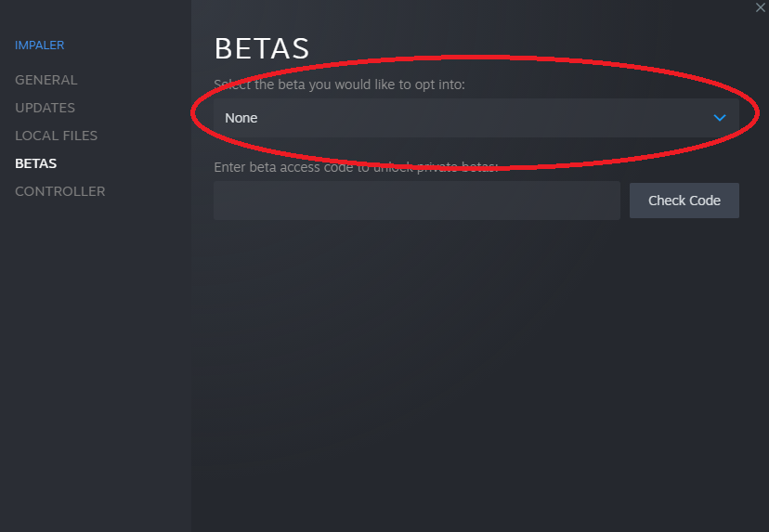The image size is (769, 532).
Task: Click the 'Enter beta access code' label
Action: click(356, 167)
